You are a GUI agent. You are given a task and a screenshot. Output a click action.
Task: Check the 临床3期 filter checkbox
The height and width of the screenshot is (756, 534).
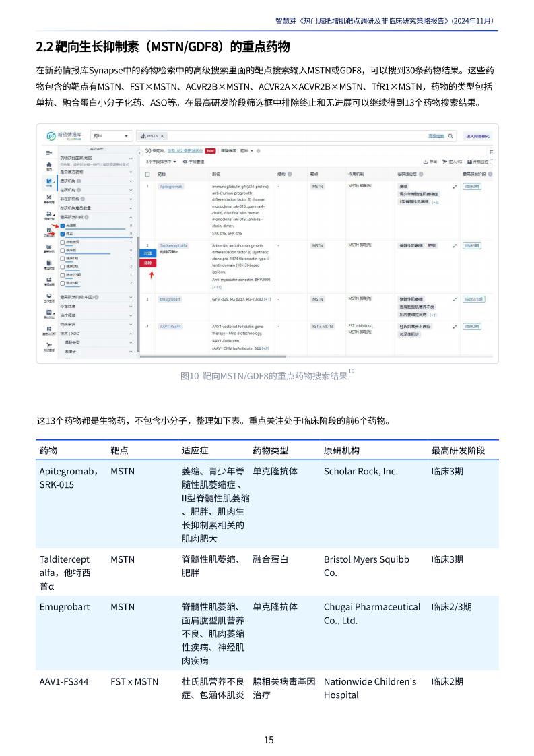[62, 283]
